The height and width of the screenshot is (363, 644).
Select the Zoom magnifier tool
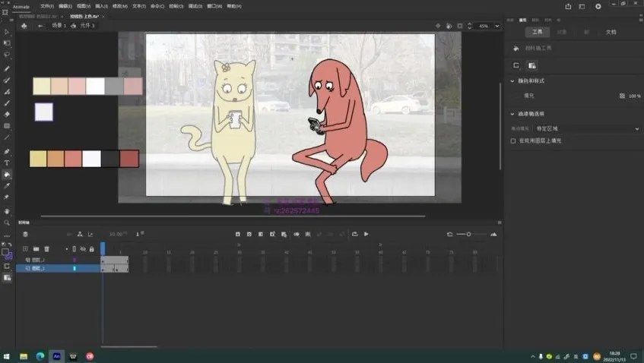[x=7, y=223]
